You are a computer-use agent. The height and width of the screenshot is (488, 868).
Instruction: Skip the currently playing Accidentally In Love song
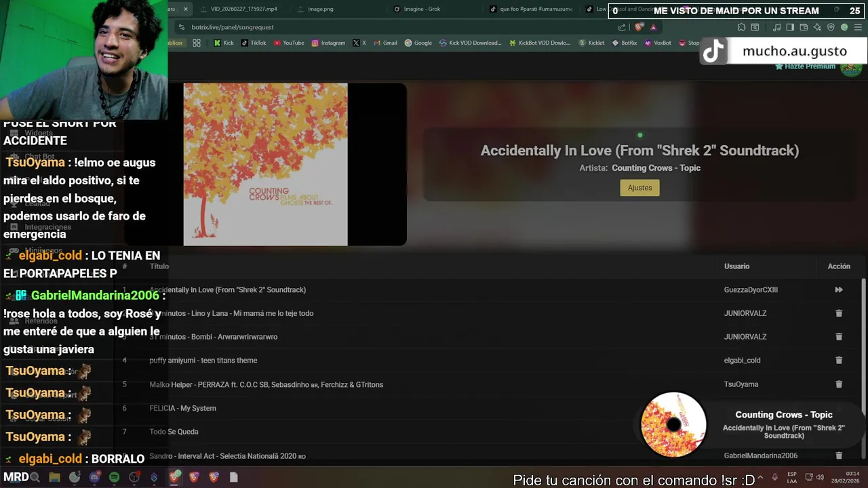pyautogui.click(x=839, y=289)
